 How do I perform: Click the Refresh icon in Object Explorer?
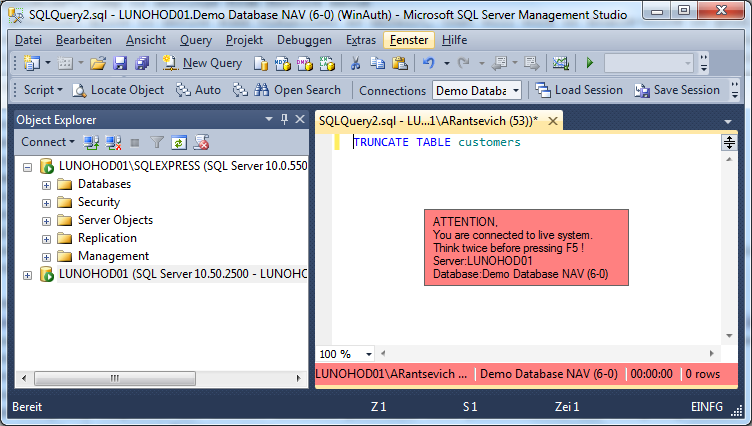(x=179, y=142)
